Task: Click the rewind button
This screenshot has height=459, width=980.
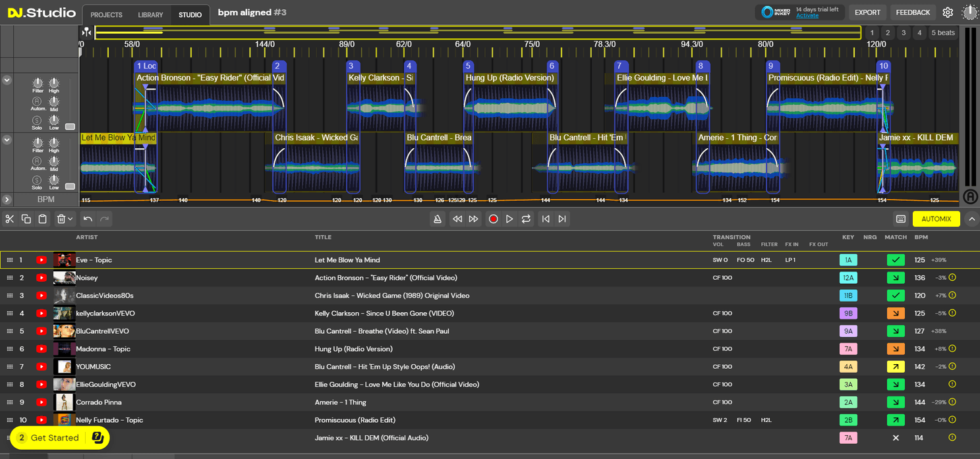Action: click(457, 219)
